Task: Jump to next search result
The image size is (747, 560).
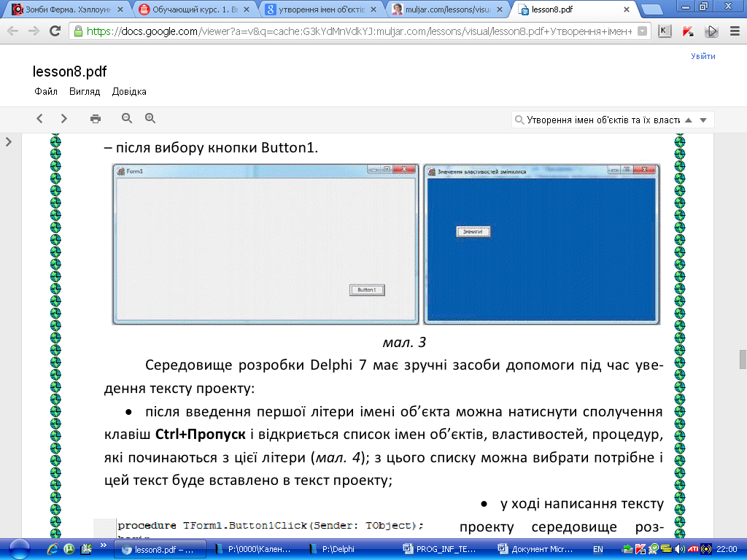Action: (703, 120)
